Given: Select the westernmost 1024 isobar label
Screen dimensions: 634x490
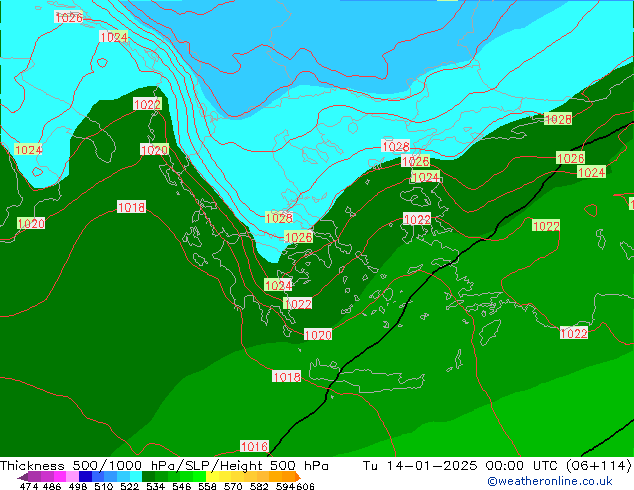Looking at the screenshot, I should (28, 150).
